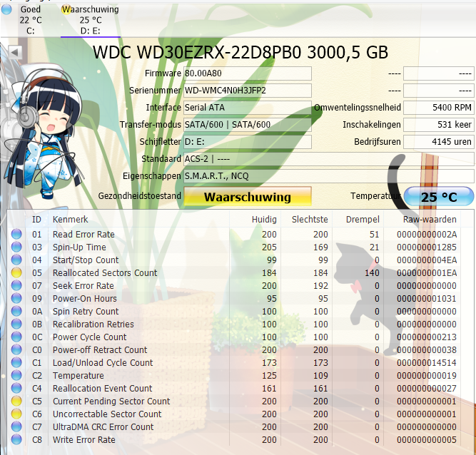476x455 pixels.
Task: Select the Write Error Rate row text
Action: pyautogui.click(x=83, y=439)
